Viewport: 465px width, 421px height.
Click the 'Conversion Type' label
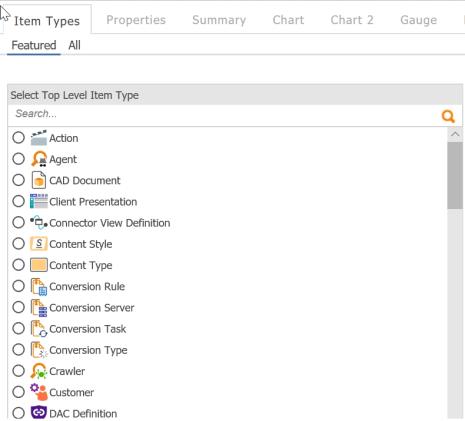point(88,350)
